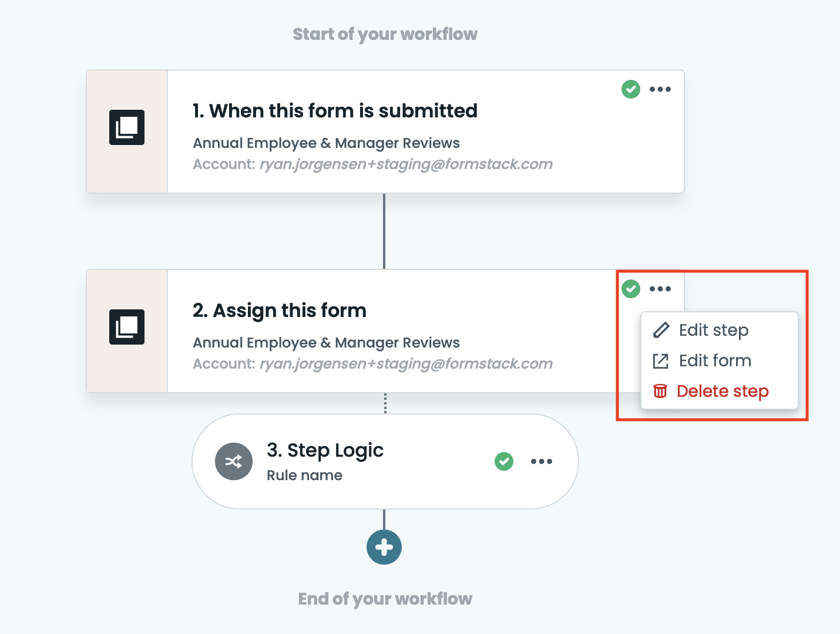The image size is (840, 634).
Task: Click the external link icon beside Edit form
Action: (661, 360)
